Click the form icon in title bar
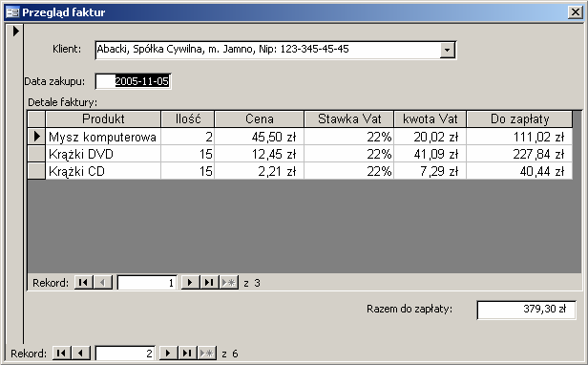The image size is (588, 365). [12, 12]
